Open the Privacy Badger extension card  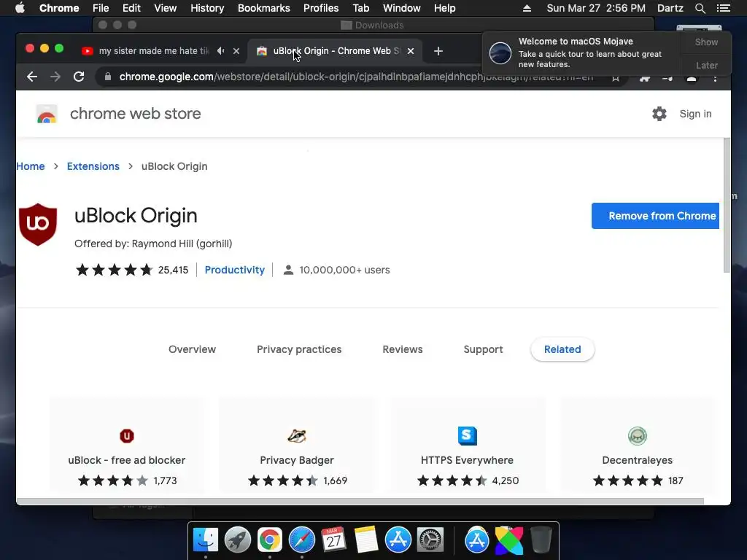click(x=297, y=446)
